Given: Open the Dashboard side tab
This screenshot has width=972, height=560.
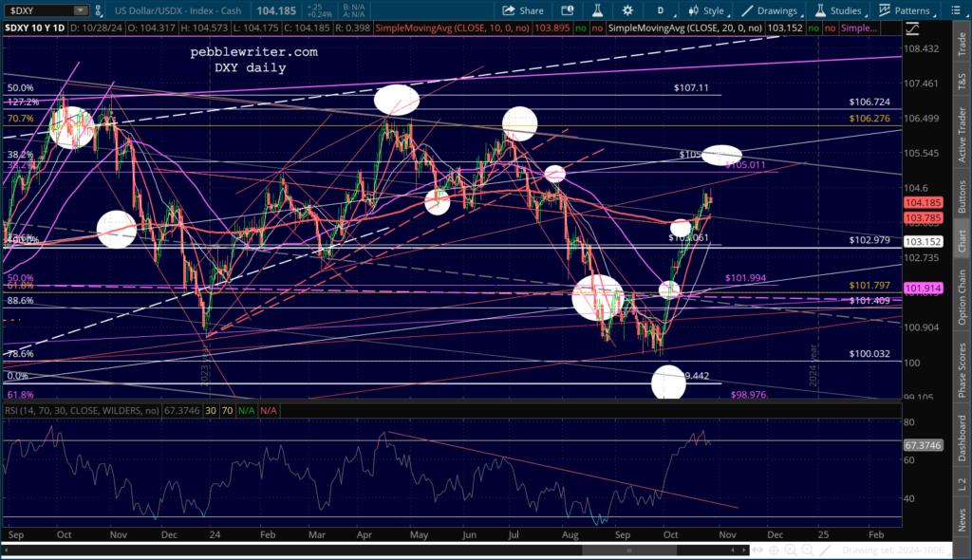Looking at the screenshot, I should pos(962,439).
